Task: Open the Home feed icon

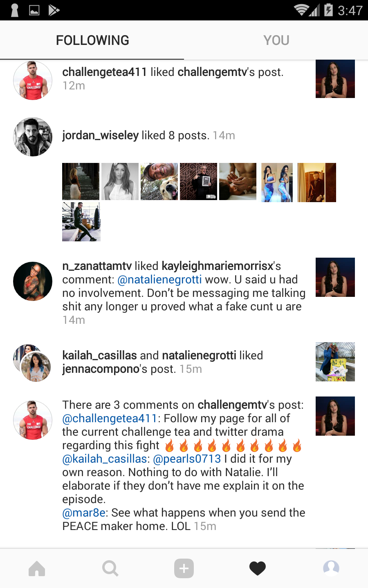Action: tap(37, 568)
